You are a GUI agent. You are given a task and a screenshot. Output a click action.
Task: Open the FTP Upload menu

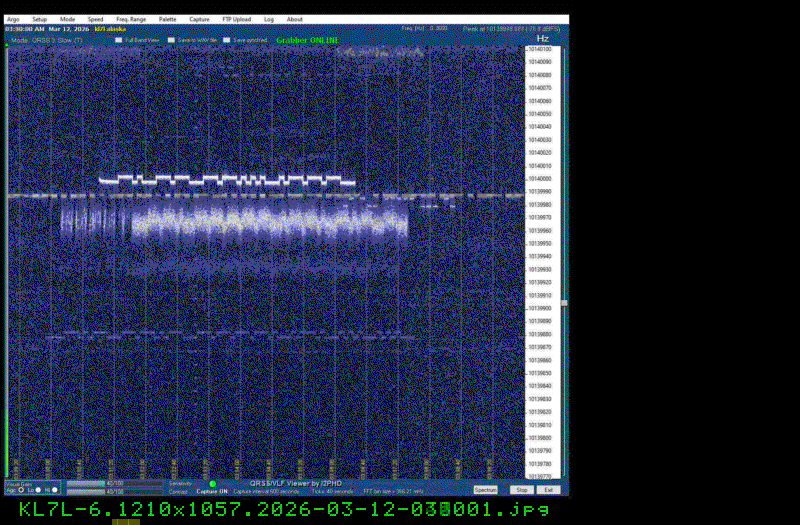coord(236,19)
